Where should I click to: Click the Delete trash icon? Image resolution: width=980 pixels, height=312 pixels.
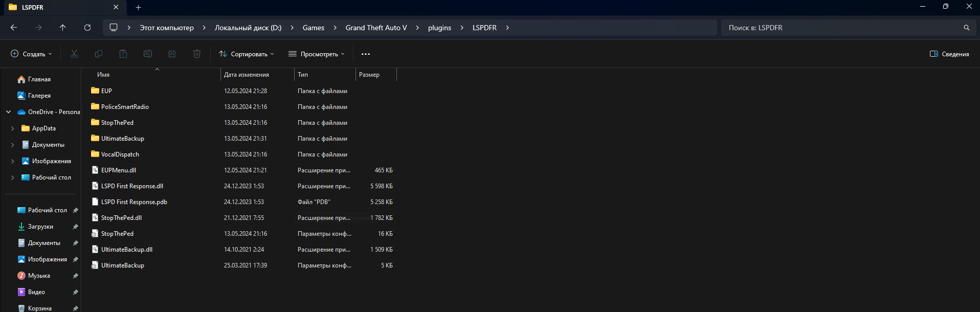pyautogui.click(x=197, y=54)
